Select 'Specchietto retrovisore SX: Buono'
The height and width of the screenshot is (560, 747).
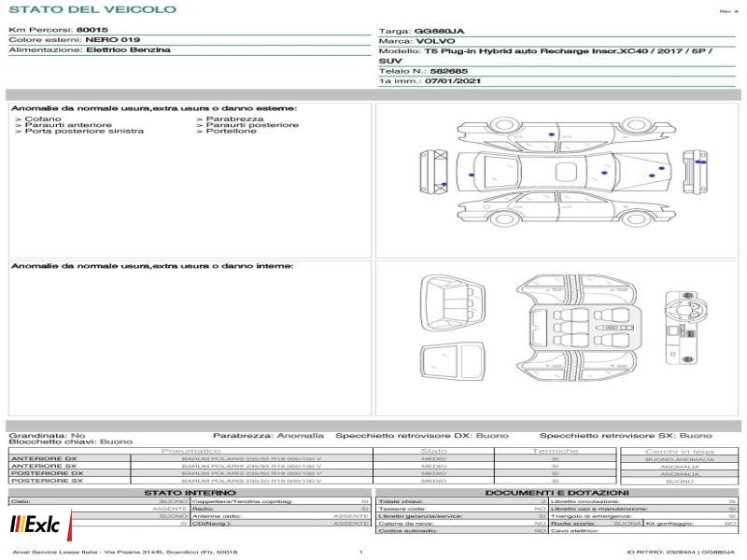(x=626, y=435)
